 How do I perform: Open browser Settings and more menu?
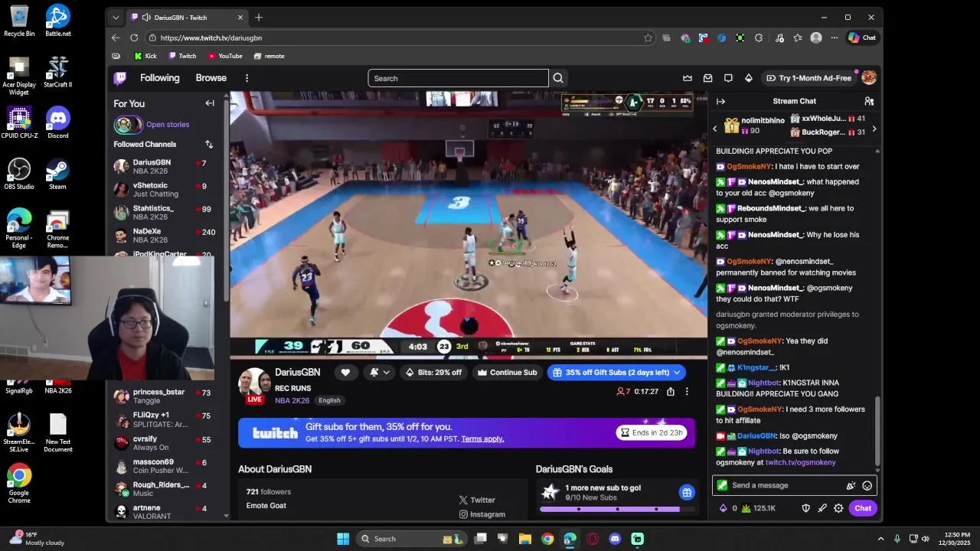[835, 37]
